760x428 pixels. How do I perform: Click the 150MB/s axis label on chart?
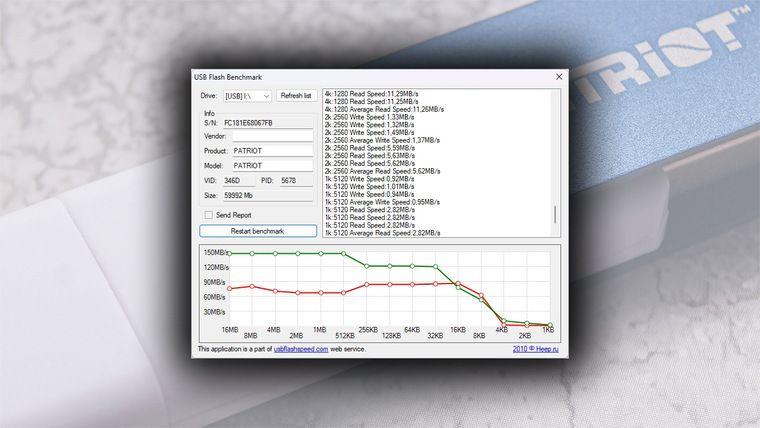216,253
